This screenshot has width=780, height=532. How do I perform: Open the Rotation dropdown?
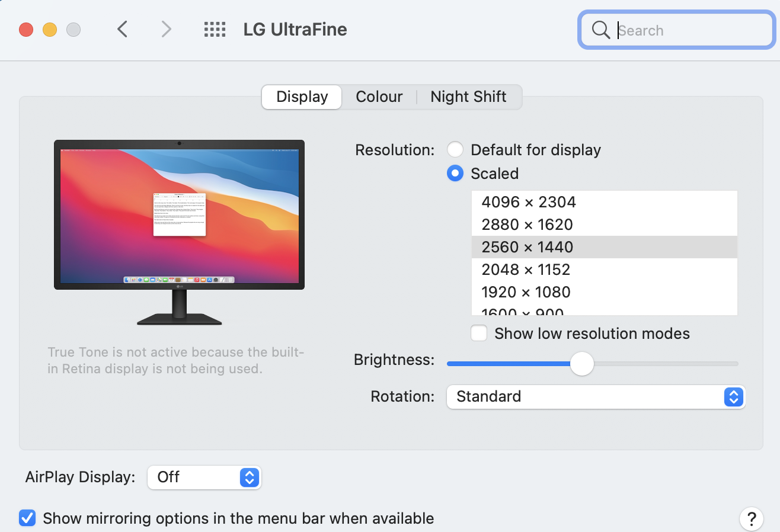tap(596, 396)
